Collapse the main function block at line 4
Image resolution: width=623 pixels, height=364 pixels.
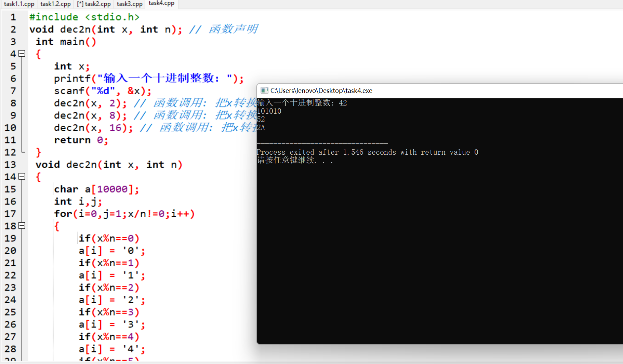tap(22, 53)
